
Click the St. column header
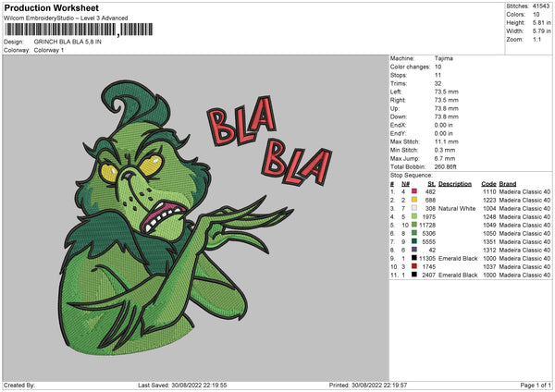[x=431, y=184]
